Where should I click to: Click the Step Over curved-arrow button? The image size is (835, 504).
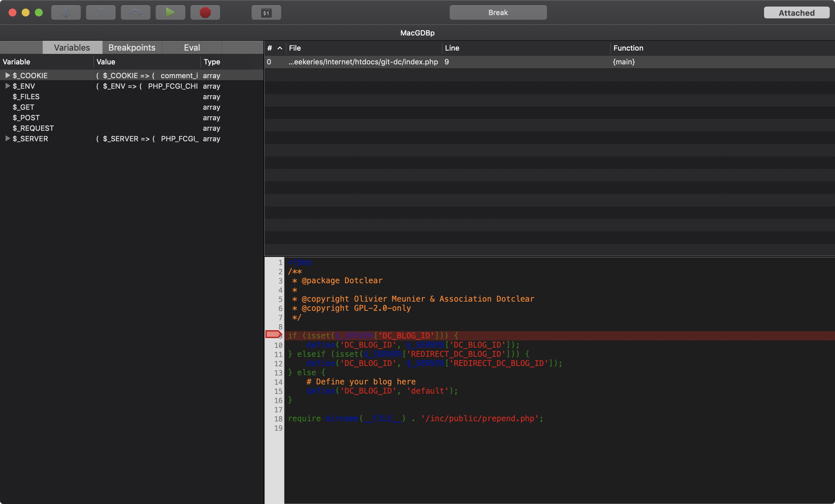click(136, 12)
